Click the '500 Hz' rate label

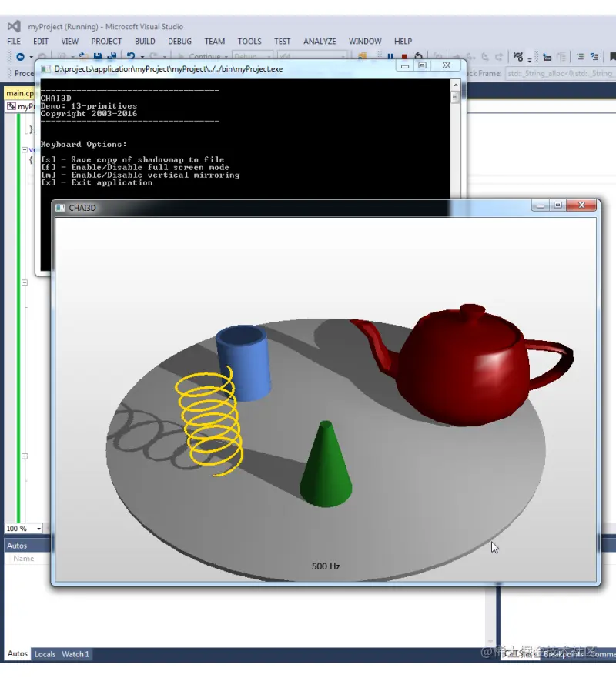tap(326, 566)
